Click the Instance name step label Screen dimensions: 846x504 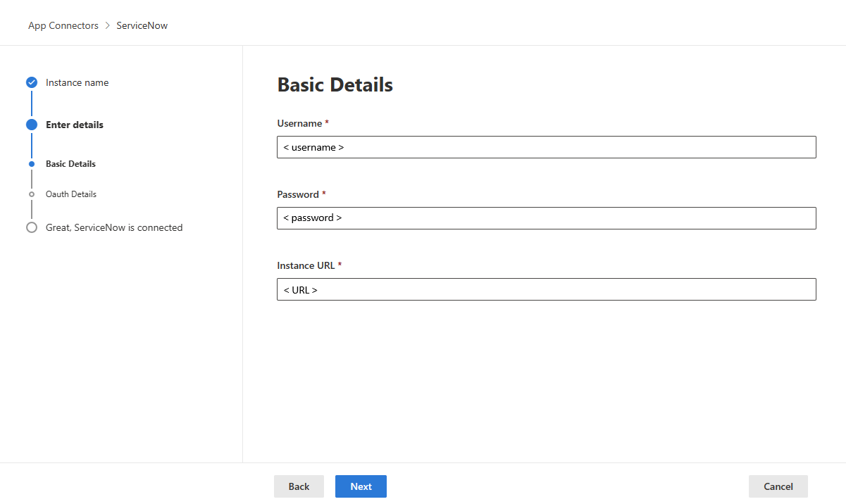pos(77,82)
